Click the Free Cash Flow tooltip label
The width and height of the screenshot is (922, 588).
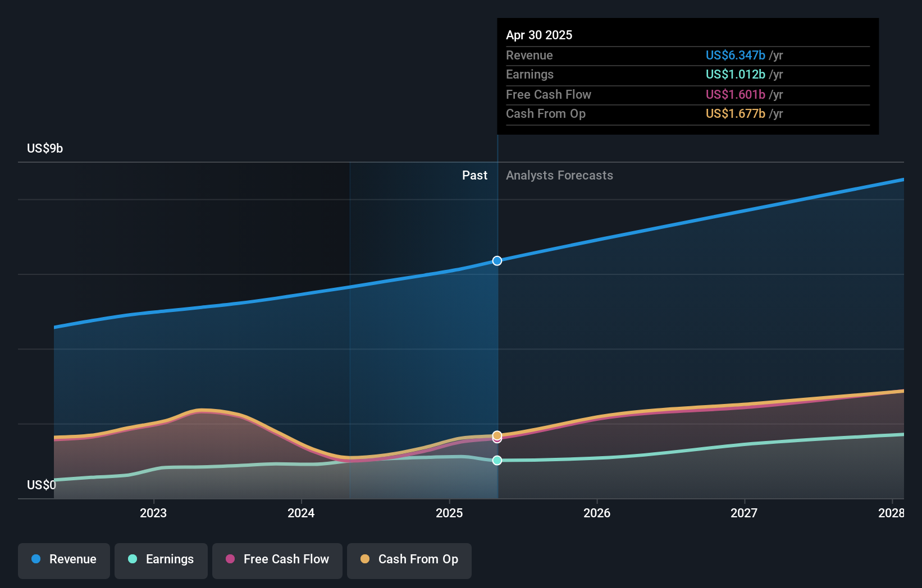point(549,94)
